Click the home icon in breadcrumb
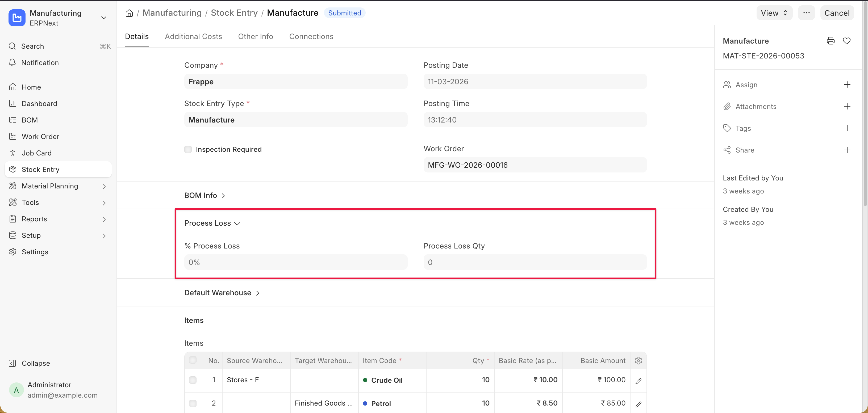 coord(129,13)
